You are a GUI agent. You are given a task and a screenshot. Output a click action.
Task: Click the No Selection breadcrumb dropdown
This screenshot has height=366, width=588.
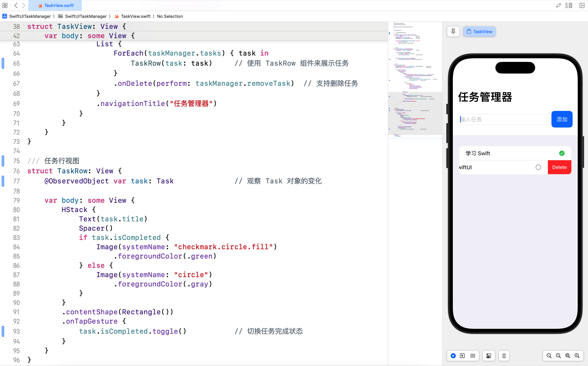pos(170,16)
